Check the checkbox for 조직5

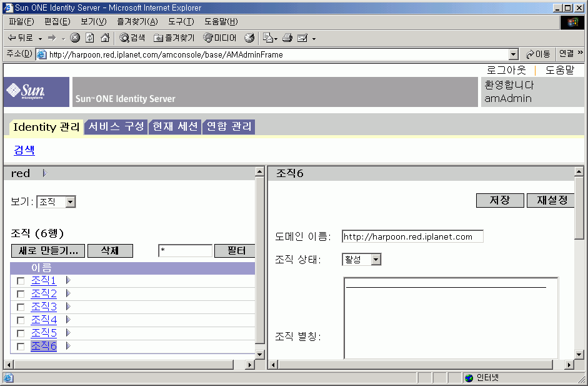(21, 333)
